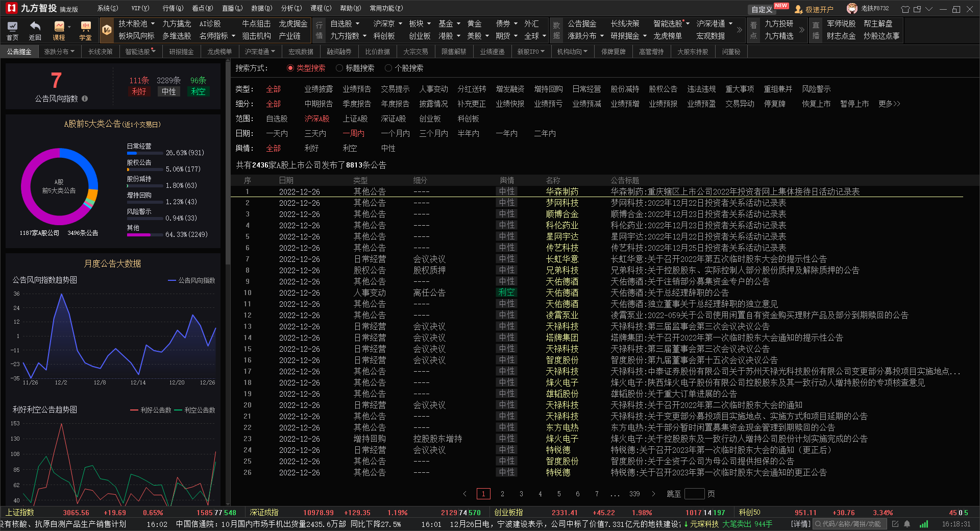Click the 代码/名称/简拼/功能 search box
This screenshot has width=980, height=531.
pos(850,524)
